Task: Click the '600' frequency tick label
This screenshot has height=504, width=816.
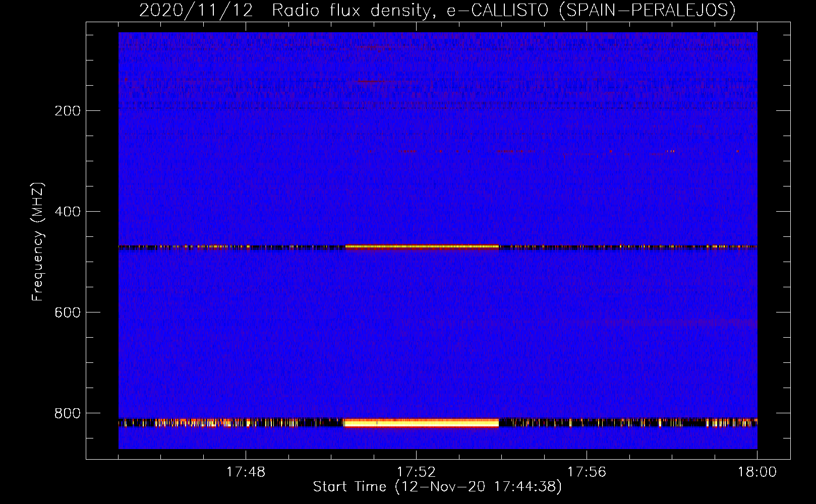Action: 67,312
